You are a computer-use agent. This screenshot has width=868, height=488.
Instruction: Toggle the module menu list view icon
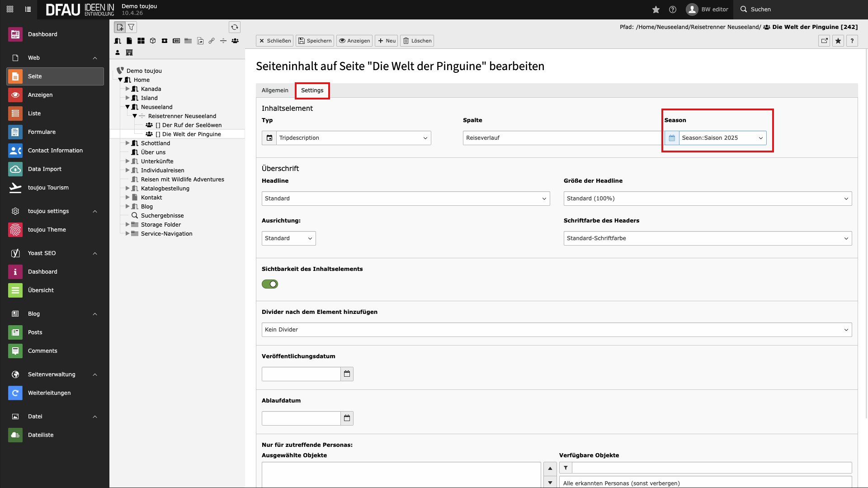pyautogui.click(x=28, y=9)
